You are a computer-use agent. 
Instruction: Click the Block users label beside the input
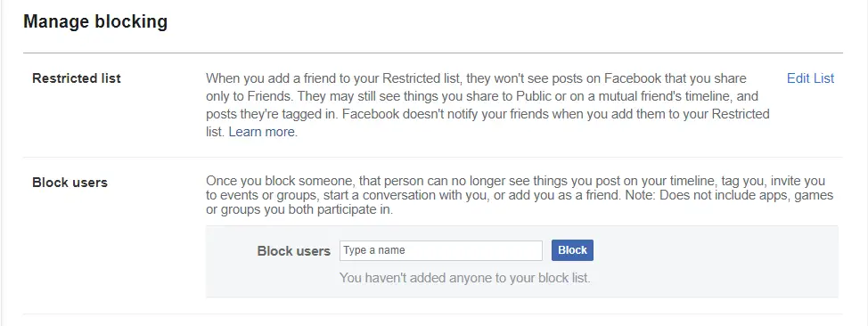click(294, 251)
